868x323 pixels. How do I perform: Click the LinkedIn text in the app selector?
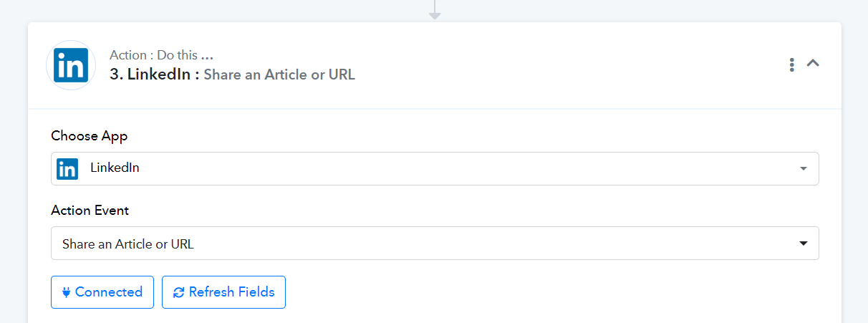coord(115,168)
